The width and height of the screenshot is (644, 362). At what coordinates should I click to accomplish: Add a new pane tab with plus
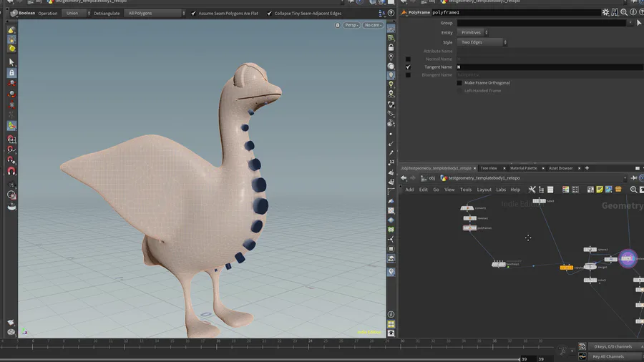587,168
